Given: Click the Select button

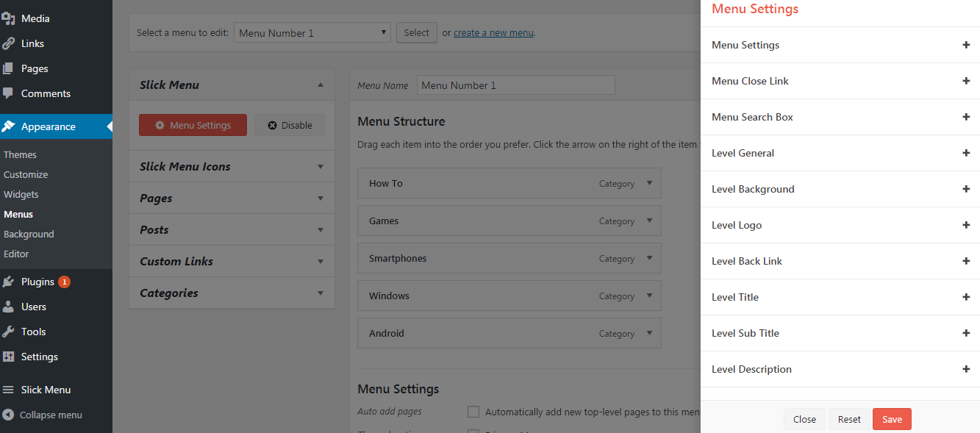Looking at the screenshot, I should pos(416,32).
